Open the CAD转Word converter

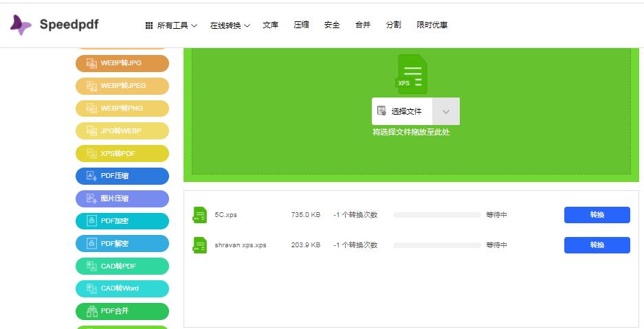click(x=122, y=288)
